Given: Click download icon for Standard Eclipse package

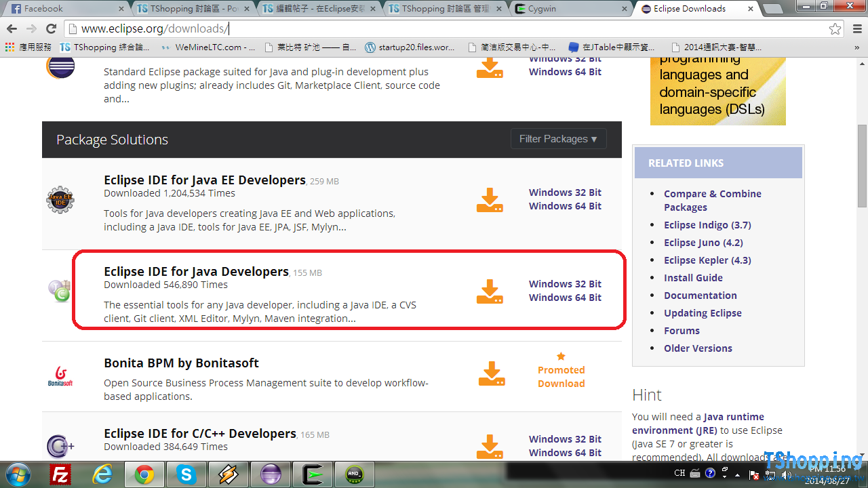Looking at the screenshot, I should [490, 68].
